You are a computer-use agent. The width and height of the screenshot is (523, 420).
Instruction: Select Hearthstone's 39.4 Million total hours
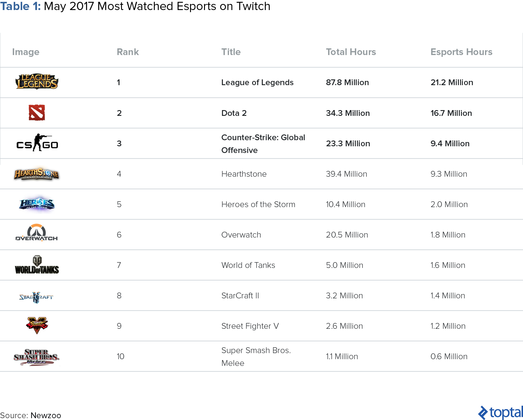click(x=346, y=174)
